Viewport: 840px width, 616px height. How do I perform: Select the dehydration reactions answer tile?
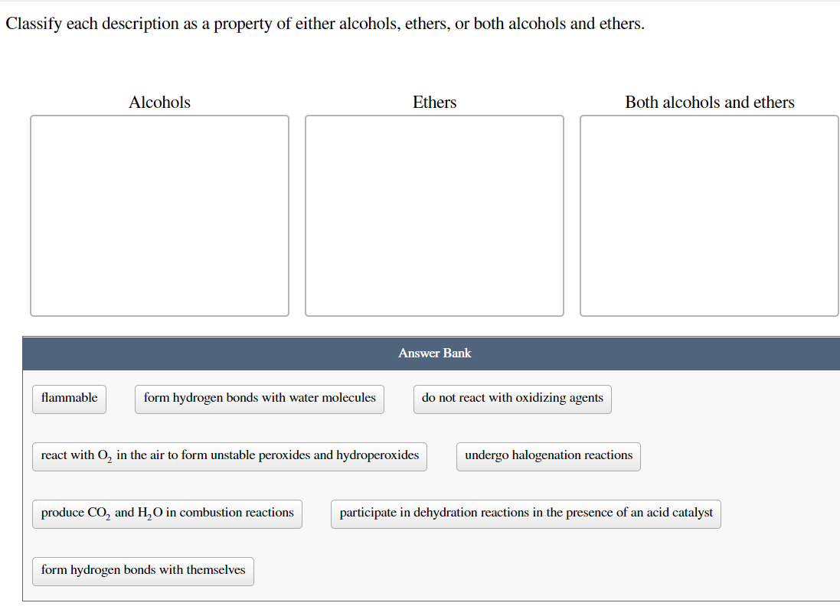(x=525, y=513)
